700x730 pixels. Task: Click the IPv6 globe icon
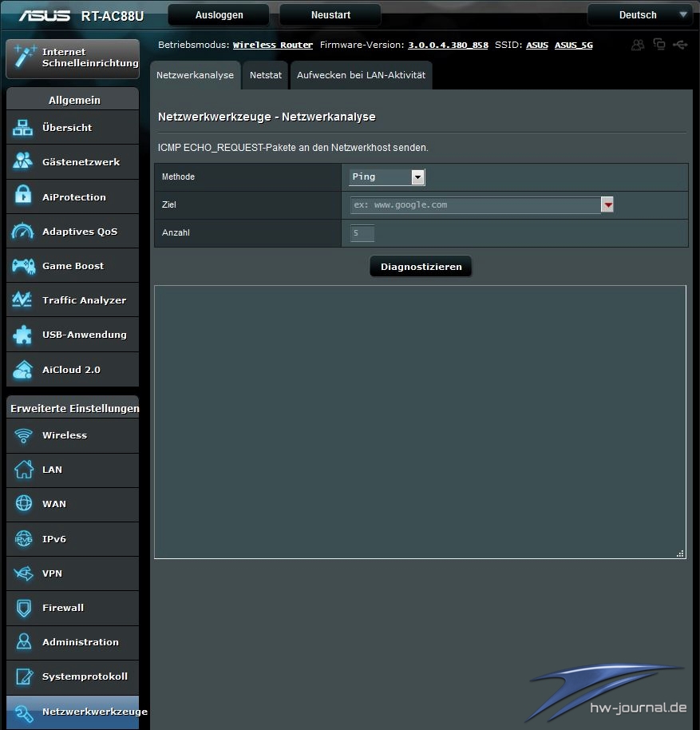pyautogui.click(x=24, y=538)
